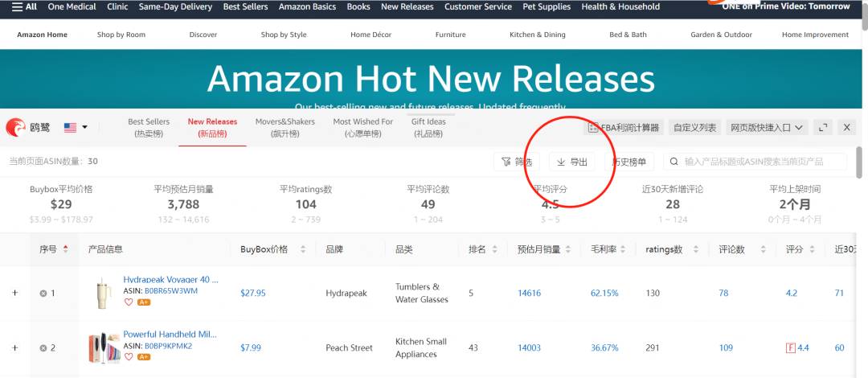This screenshot has height=378, width=868.
Task: Open Most Wished For (心愿单榜) tab
Action: point(363,128)
